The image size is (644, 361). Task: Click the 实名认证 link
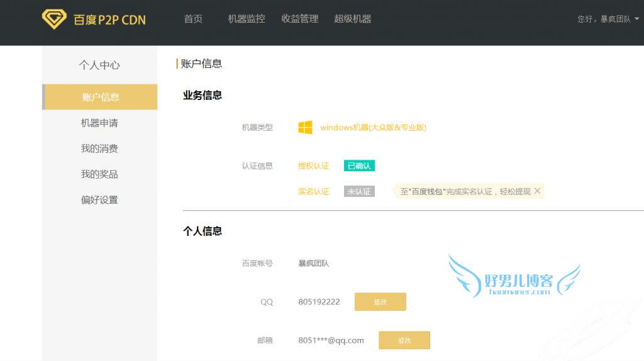[x=313, y=191]
